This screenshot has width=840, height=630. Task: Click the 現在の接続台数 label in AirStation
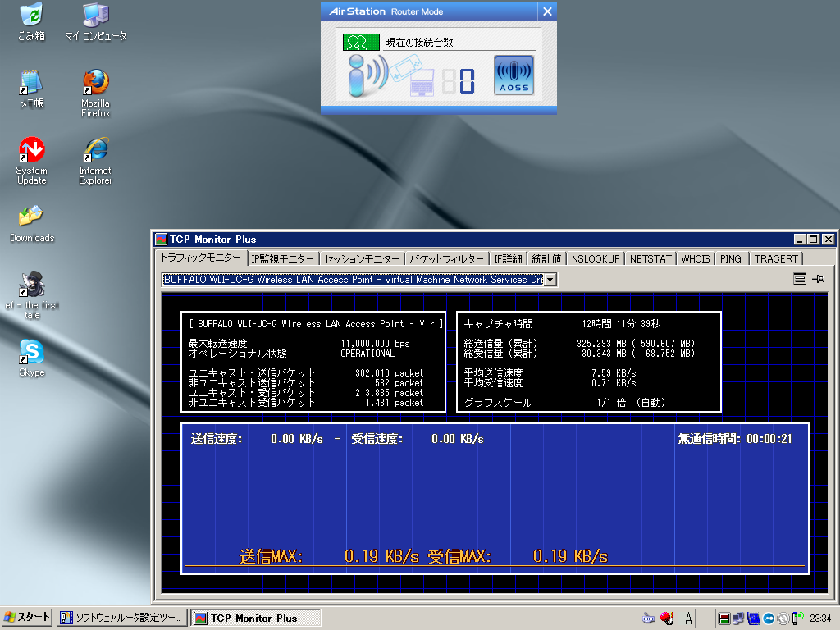pyautogui.click(x=419, y=43)
